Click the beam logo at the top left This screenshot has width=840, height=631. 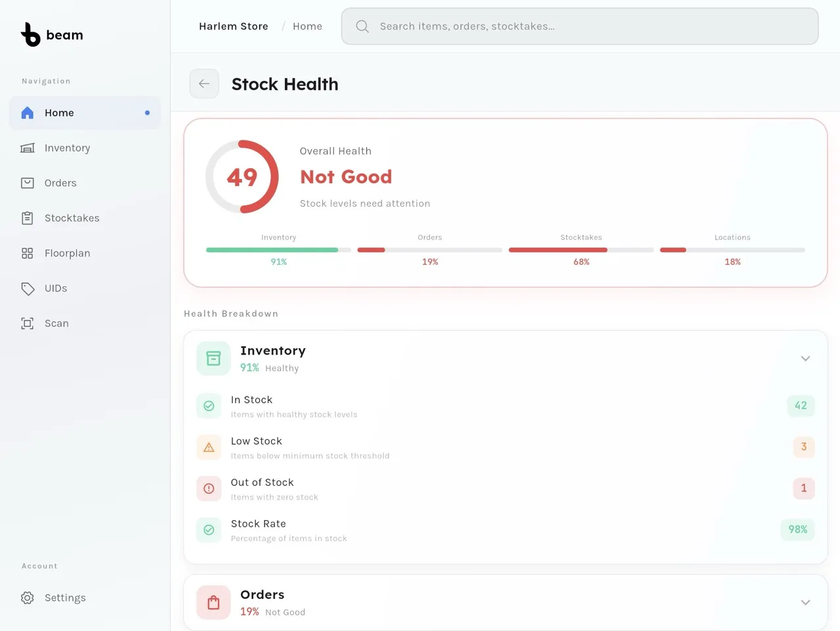[x=52, y=34]
